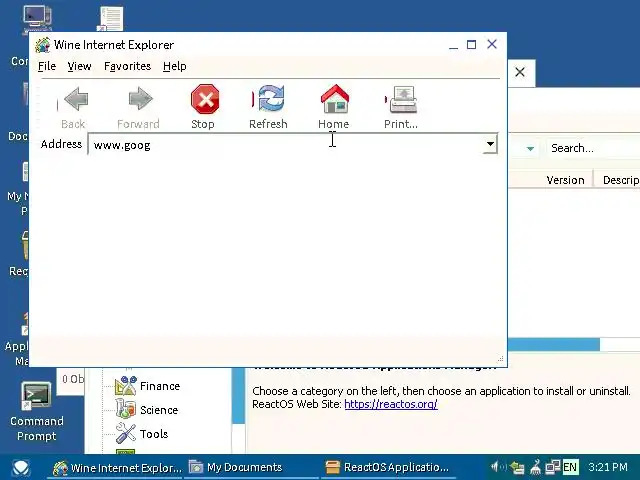This screenshot has width=640, height=480.
Task: Click the taskbar clock showing 3:21 PM
Action: [608, 467]
